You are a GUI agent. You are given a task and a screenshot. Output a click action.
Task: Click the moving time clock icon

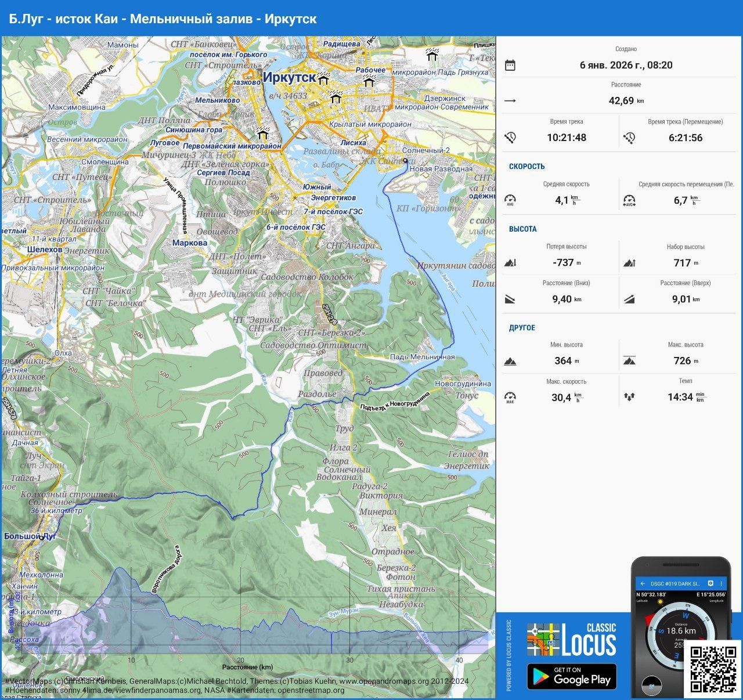click(629, 138)
